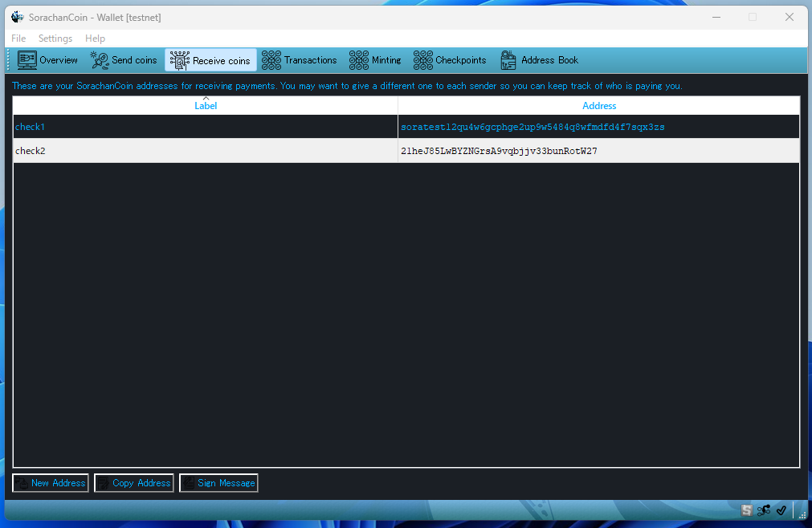The width and height of the screenshot is (812, 528).
Task: Go to the Minting page icon
Action: click(359, 60)
